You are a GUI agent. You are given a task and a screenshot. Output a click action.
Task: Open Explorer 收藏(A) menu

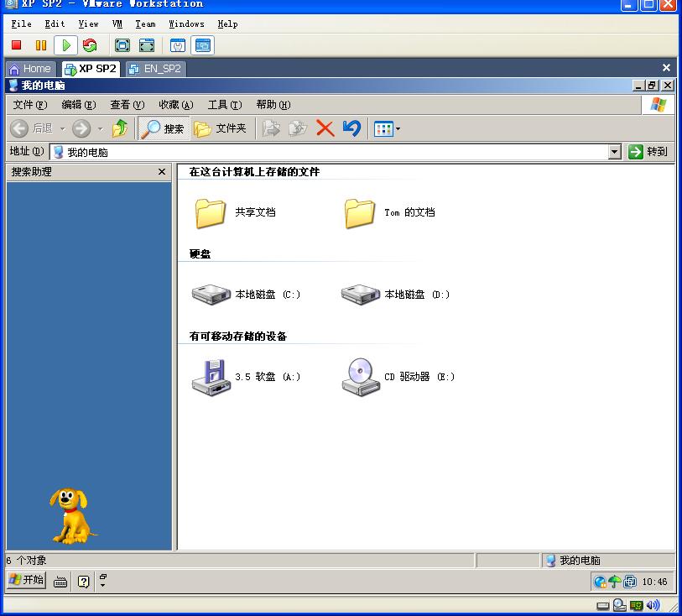[x=175, y=105]
